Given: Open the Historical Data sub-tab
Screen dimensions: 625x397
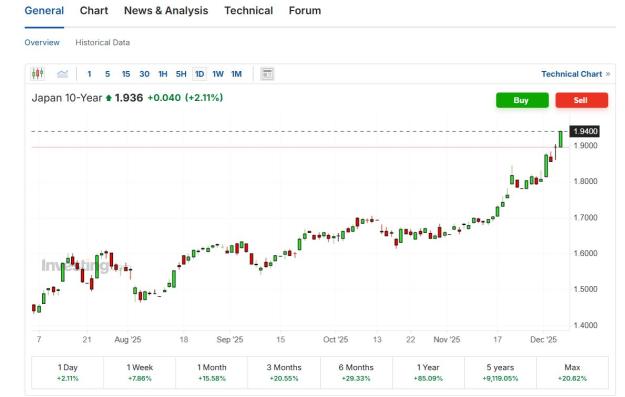Looking at the screenshot, I should tap(102, 43).
